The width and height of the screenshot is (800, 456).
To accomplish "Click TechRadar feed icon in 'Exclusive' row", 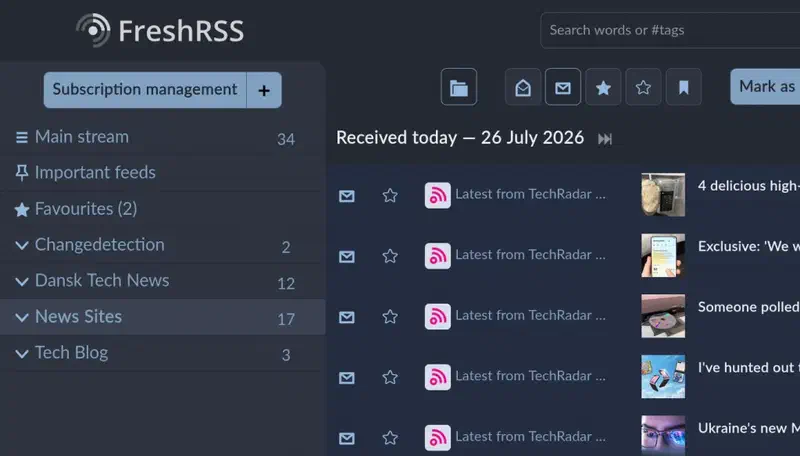I will coord(438,256).
